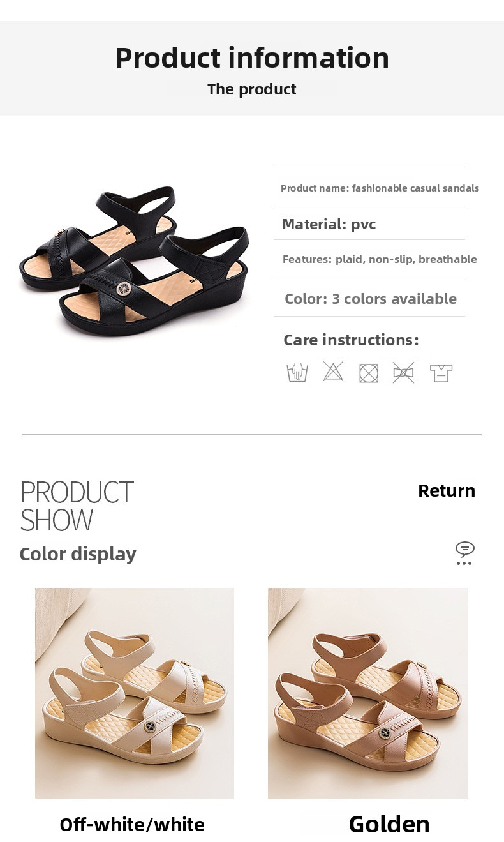Select the golden sandals photo
504x842 pixels.
coord(367,693)
